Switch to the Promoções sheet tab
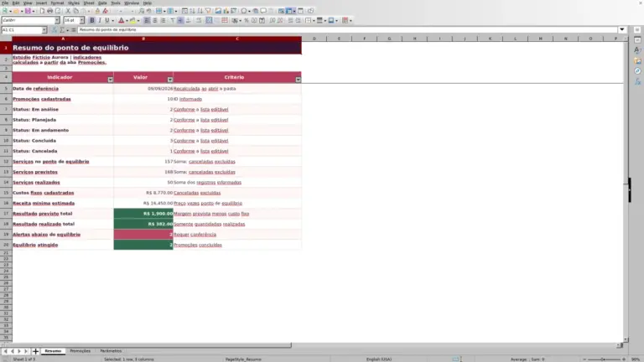Viewport: 644px width, 362px height. coord(80,351)
